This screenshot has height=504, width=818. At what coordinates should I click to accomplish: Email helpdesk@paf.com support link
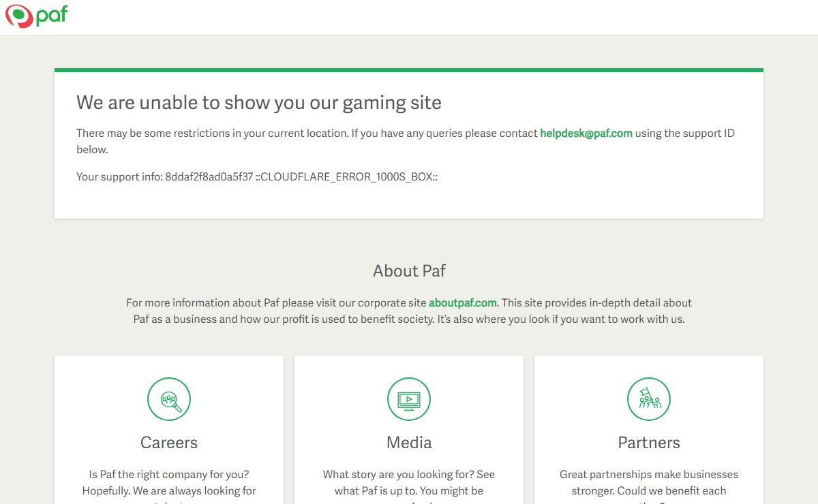(586, 133)
